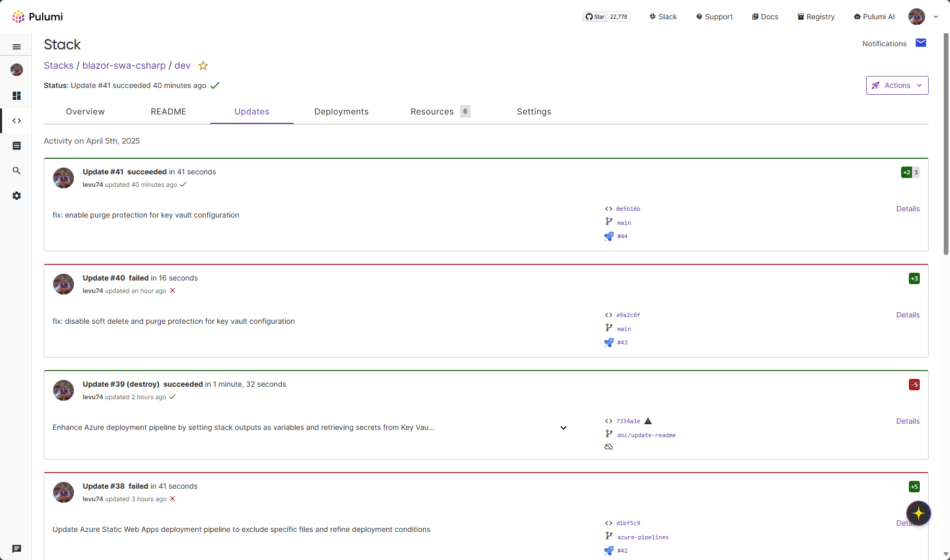Click the +5 badge on Update #38

[x=914, y=487]
